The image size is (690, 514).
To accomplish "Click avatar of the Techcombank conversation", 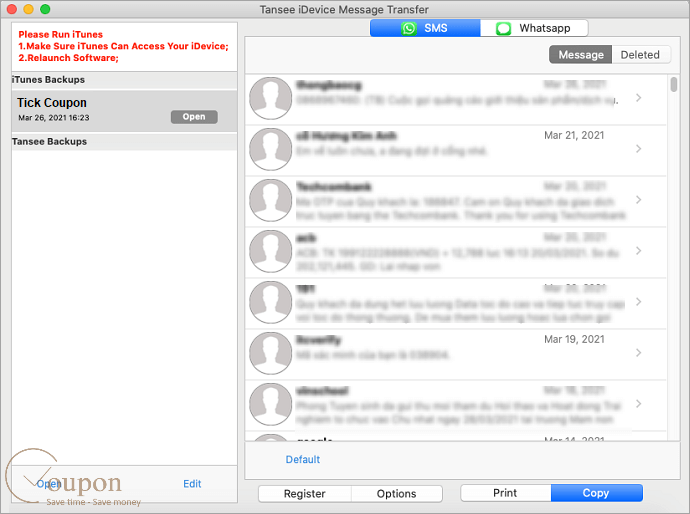I will tap(271, 200).
